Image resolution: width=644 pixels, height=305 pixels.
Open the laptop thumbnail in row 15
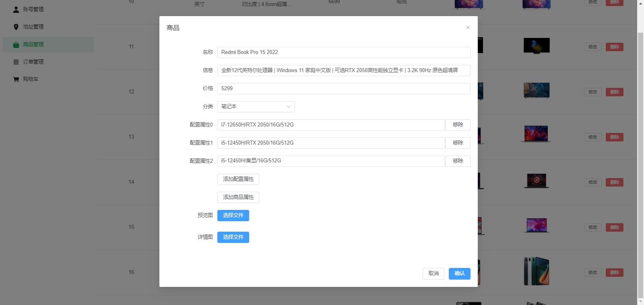tap(537, 226)
